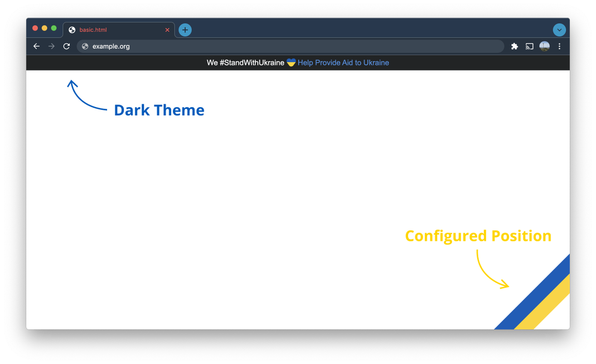
Task: Open a new tab with the plus button
Action: [x=185, y=30]
